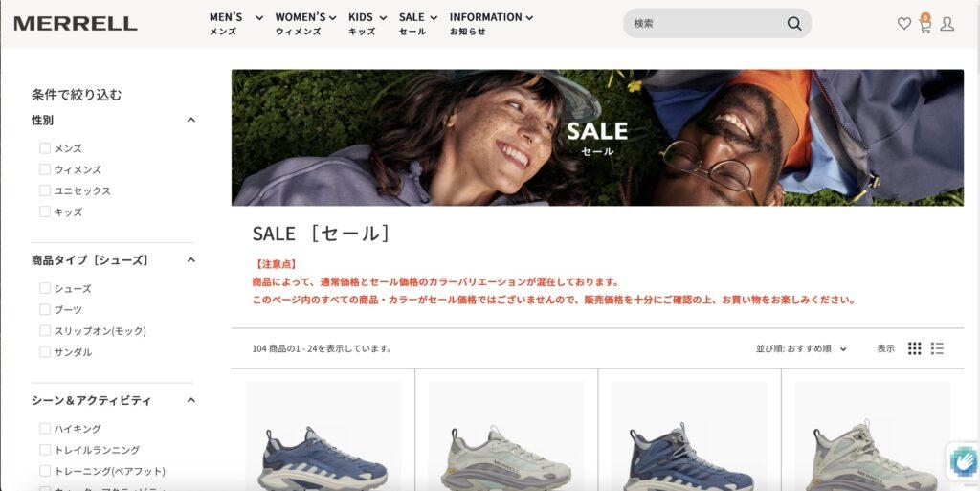The image size is (980, 491).
Task: Check the ハイキング activity filter
Action: (45, 429)
